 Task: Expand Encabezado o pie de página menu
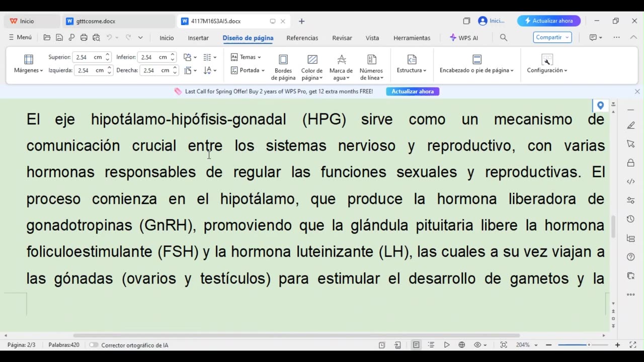[476, 70]
